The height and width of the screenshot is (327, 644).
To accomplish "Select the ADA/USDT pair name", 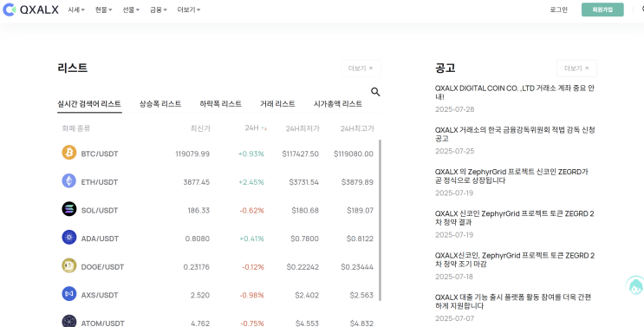I will tap(100, 239).
